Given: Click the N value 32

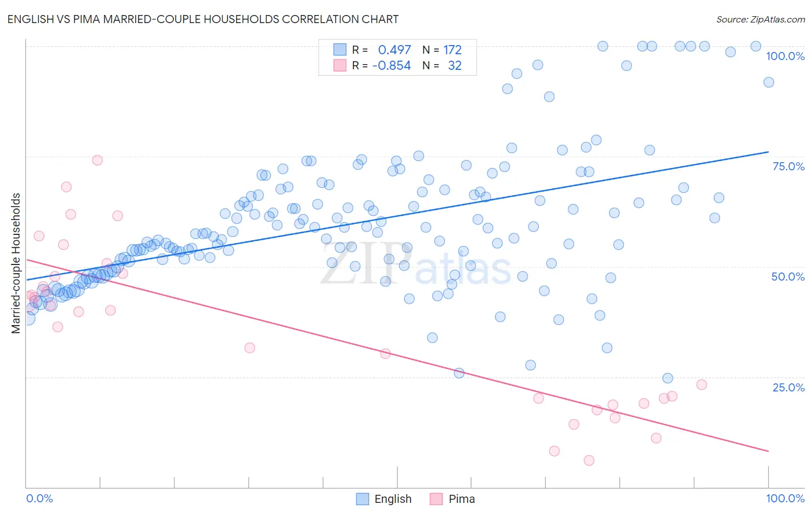Looking at the screenshot, I should [x=455, y=66].
